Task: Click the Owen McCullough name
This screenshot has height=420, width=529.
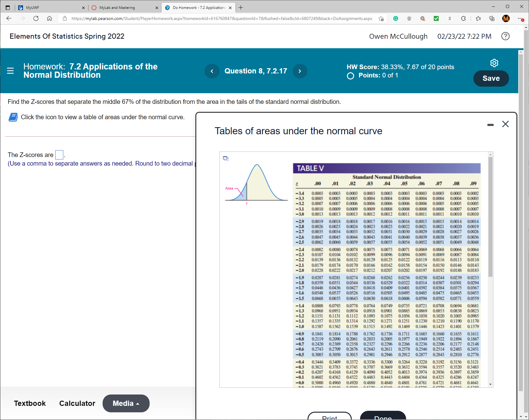Action: (x=398, y=36)
